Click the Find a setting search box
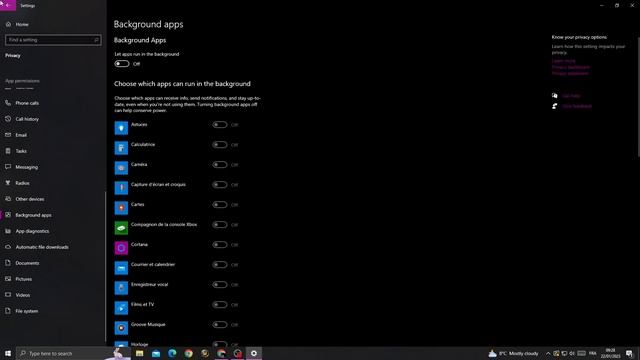This screenshot has height=360, width=640. [x=53, y=40]
